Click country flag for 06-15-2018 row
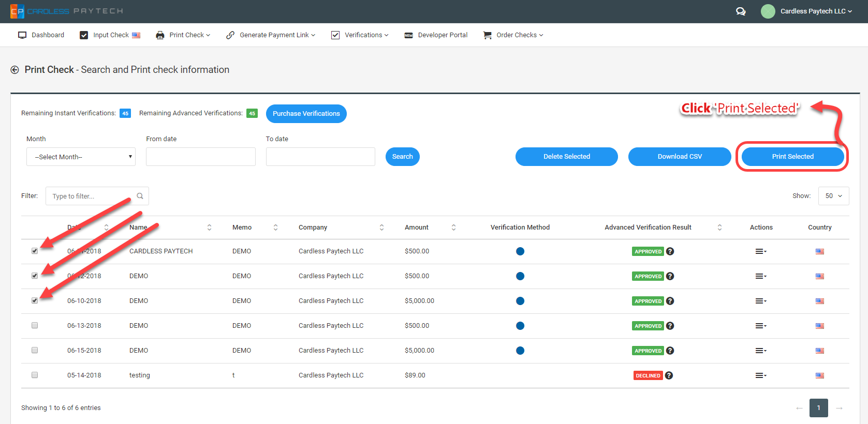868x424 pixels. point(820,351)
